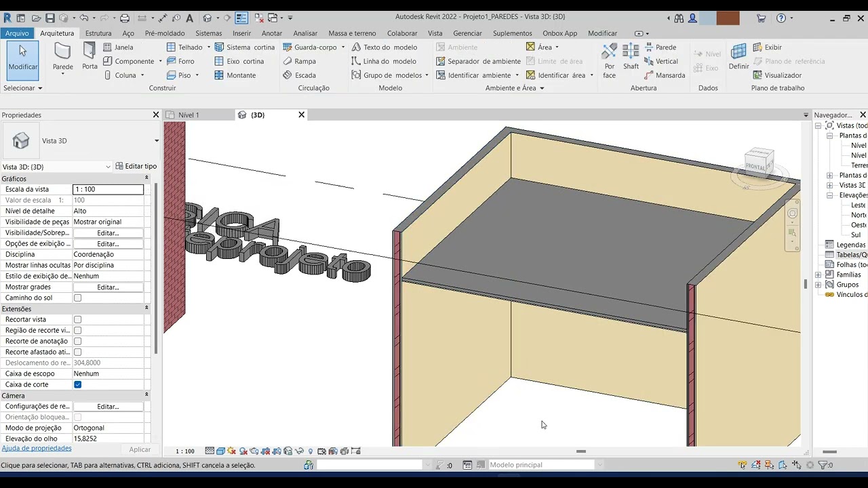Open the Vista 3D type selector dropdown
This screenshot has width=868, height=488.
coord(157,141)
